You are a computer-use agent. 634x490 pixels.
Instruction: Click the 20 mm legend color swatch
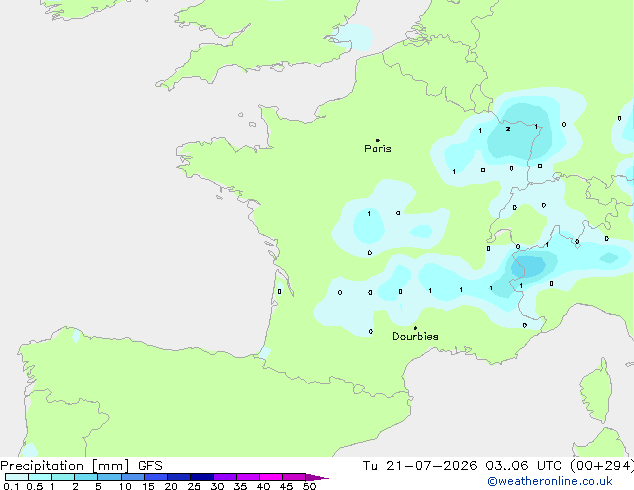coord(179,477)
